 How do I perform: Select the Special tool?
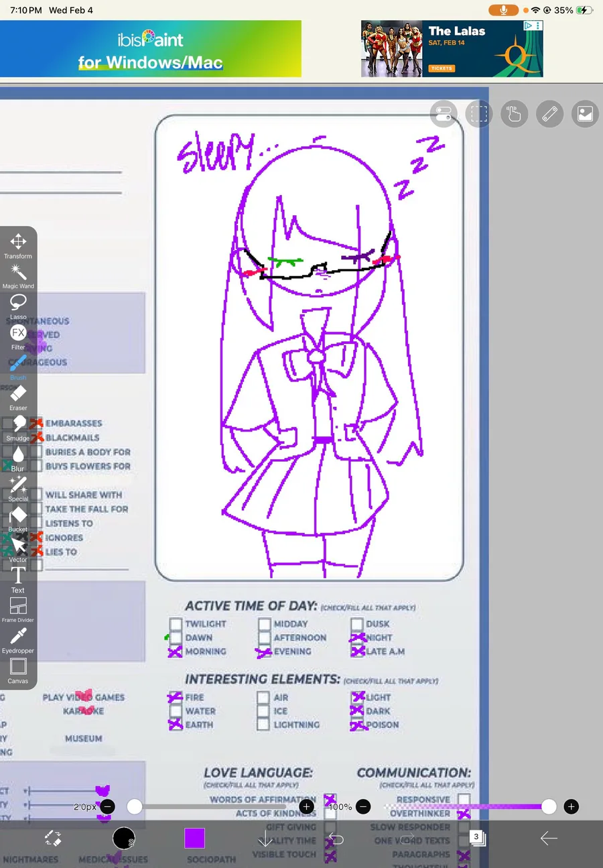18,489
